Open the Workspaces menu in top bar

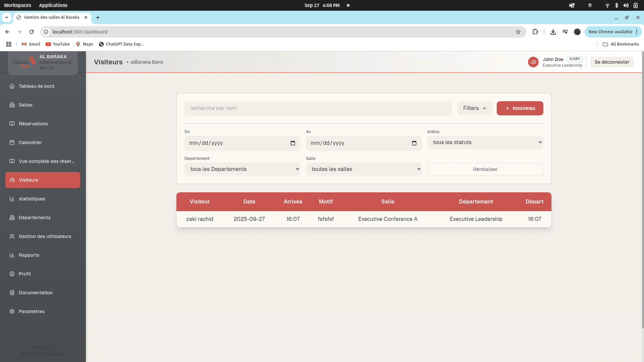[x=17, y=5]
